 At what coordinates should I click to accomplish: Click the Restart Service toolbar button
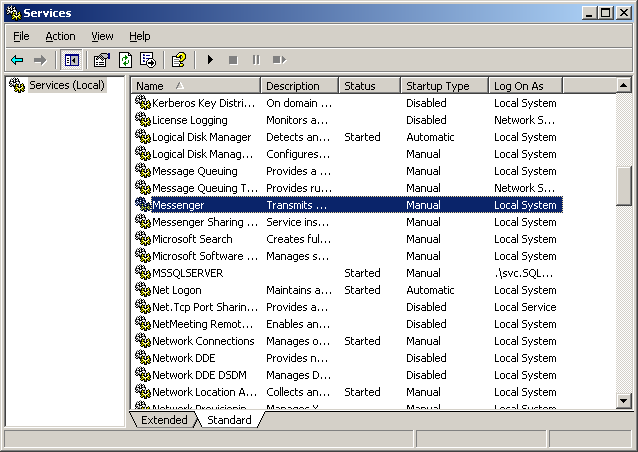280,60
